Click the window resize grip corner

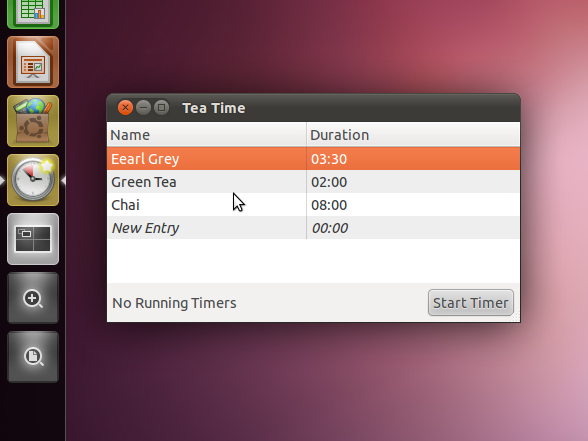click(516, 318)
